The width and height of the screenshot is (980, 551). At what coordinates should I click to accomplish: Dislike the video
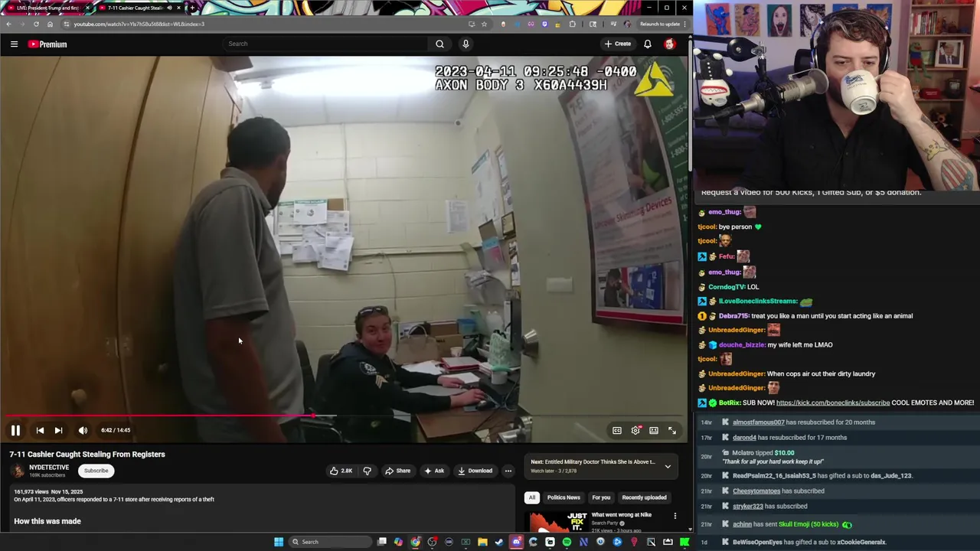pos(367,471)
